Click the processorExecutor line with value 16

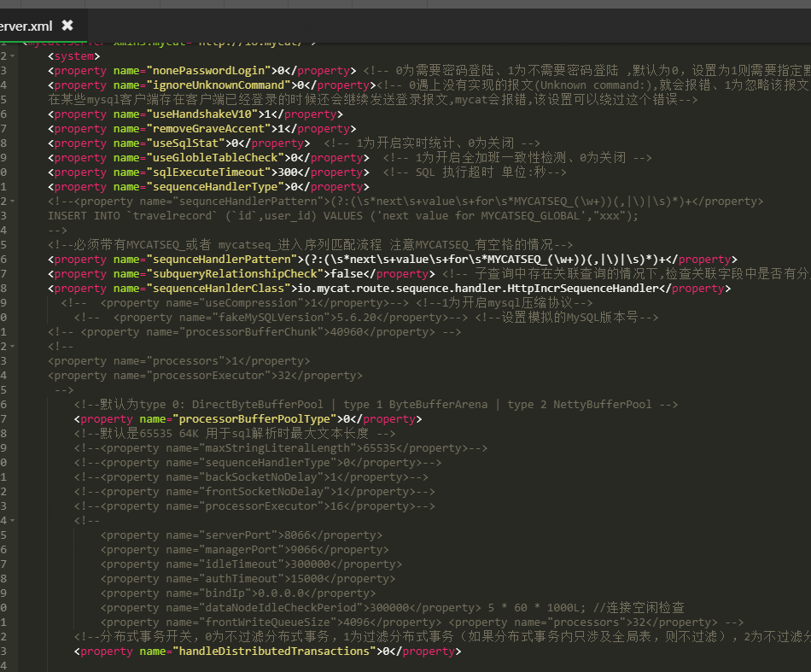pyautogui.click(x=254, y=506)
